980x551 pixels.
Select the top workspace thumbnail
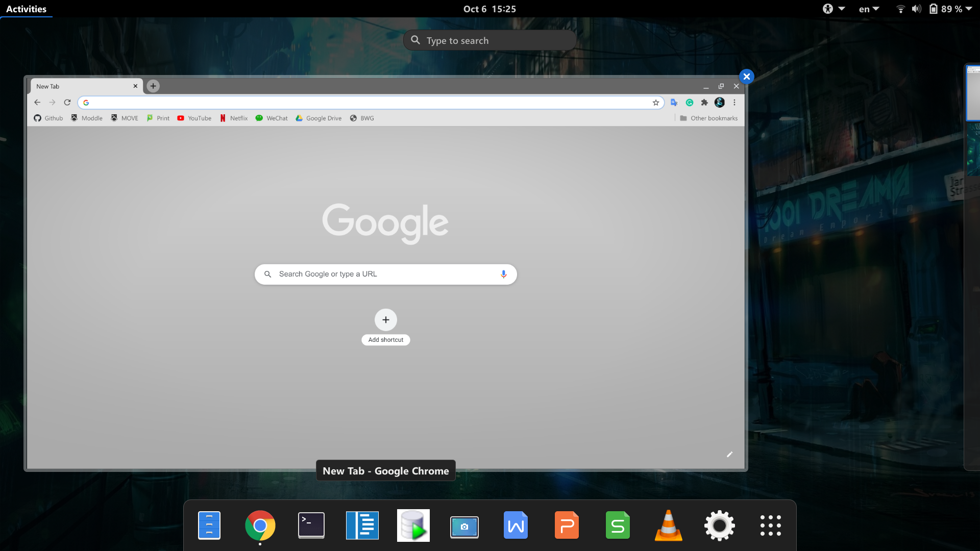click(x=973, y=93)
